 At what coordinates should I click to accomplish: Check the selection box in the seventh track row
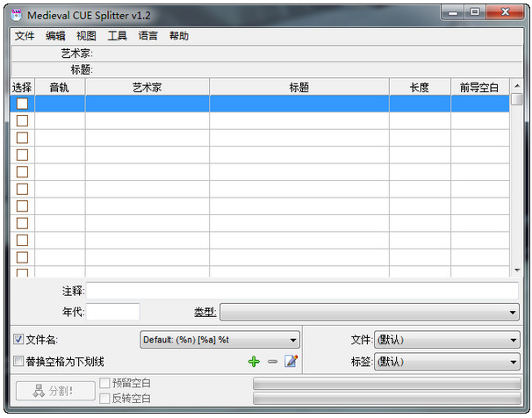click(23, 206)
